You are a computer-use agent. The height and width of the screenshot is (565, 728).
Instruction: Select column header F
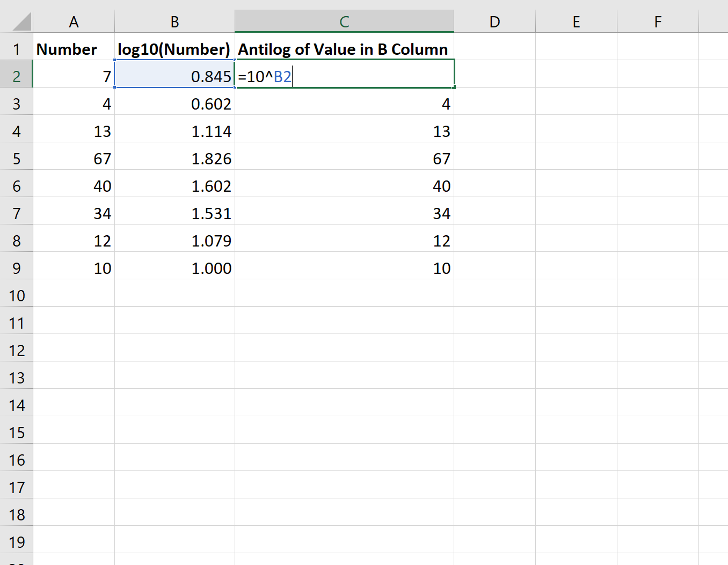657,21
